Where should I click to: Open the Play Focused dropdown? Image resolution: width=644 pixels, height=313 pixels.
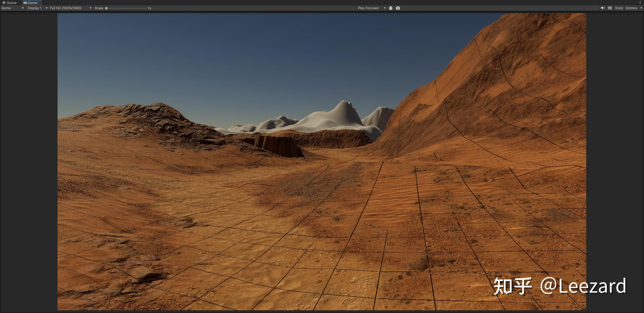point(372,8)
